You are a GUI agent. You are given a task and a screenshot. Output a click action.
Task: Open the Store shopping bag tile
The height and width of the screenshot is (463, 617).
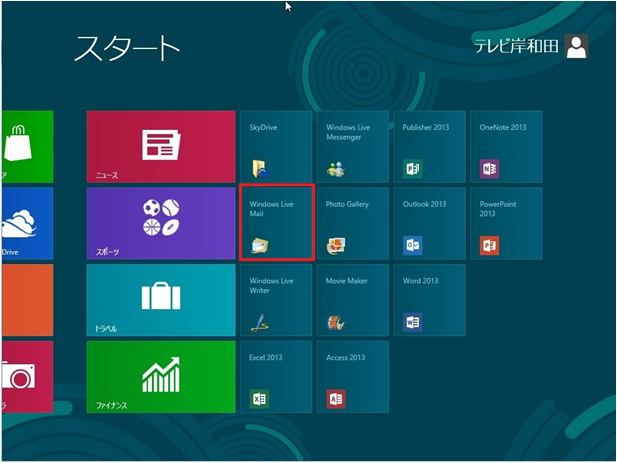28,147
